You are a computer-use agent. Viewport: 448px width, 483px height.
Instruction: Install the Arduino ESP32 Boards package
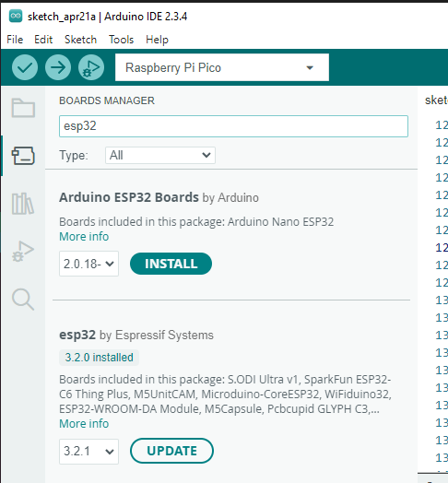point(171,264)
